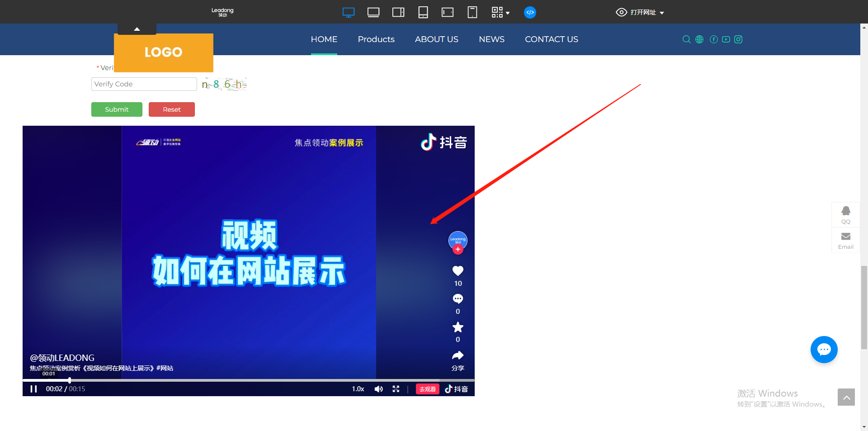Image resolution: width=868 pixels, height=431 pixels.
Task: Click the search icon in the navbar
Action: point(686,39)
